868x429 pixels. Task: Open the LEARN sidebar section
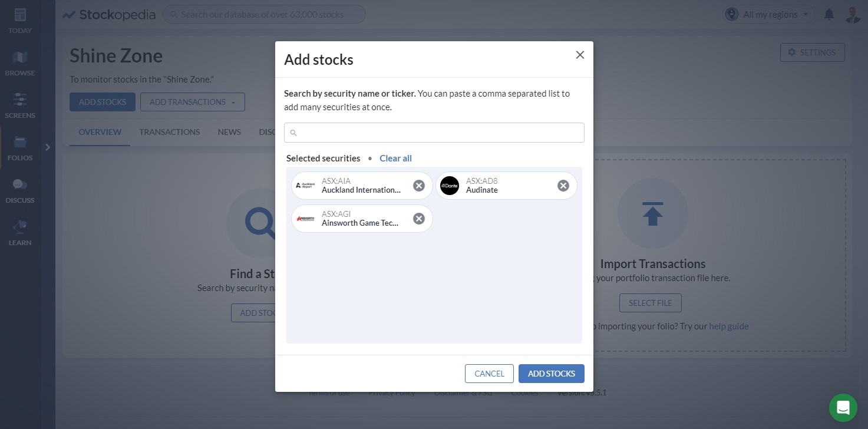pos(20,233)
